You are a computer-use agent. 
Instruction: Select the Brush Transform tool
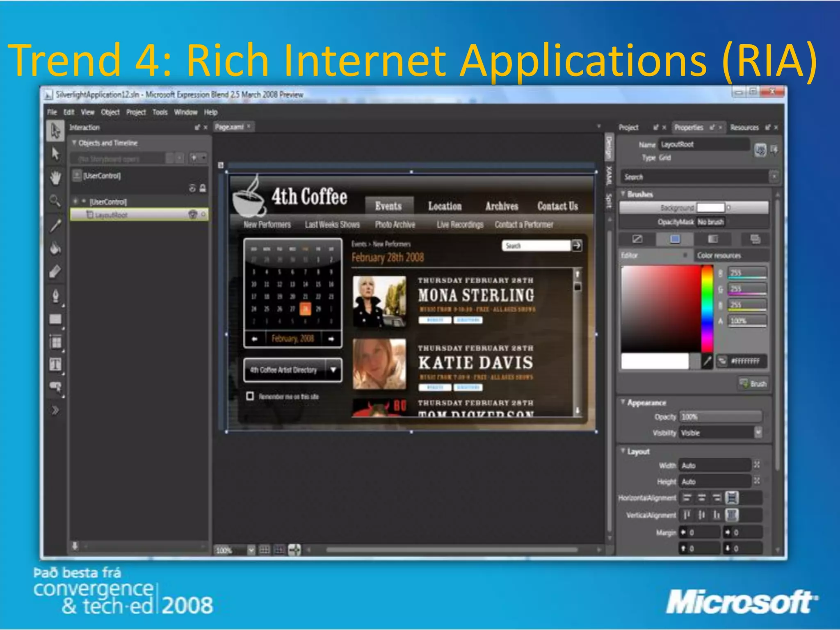click(x=55, y=272)
